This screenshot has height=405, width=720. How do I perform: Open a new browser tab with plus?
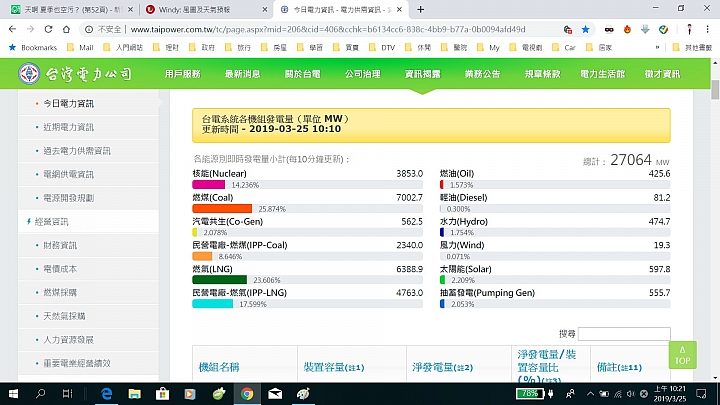pos(421,9)
